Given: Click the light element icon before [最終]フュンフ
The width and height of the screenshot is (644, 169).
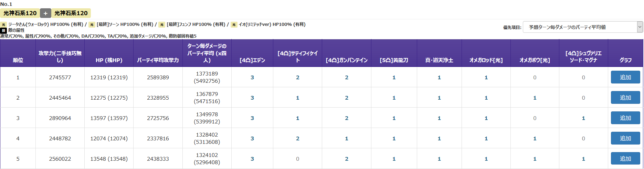Looking at the screenshot, I should 162,24.
